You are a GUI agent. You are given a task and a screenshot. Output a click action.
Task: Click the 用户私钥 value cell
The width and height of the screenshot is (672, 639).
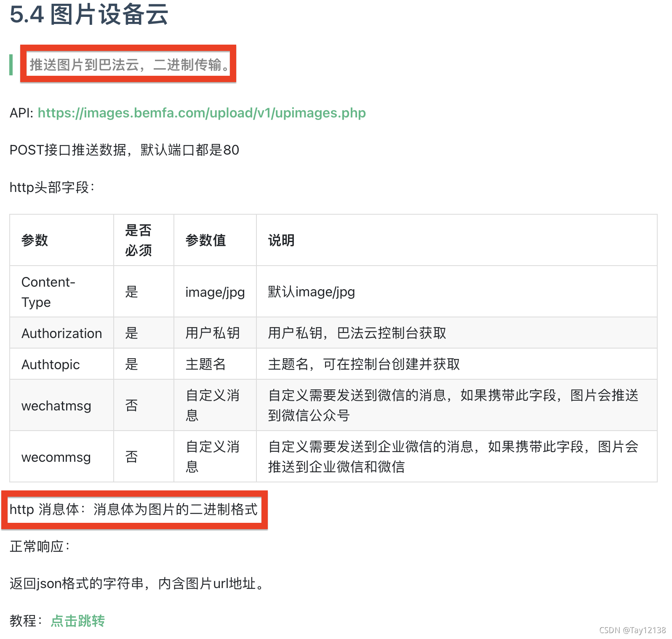click(x=215, y=333)
